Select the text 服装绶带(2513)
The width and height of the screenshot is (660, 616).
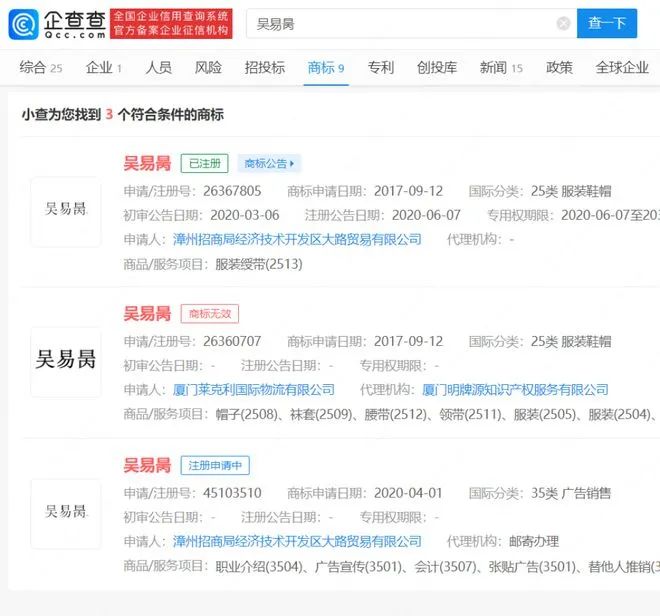[x=259, y=264]
